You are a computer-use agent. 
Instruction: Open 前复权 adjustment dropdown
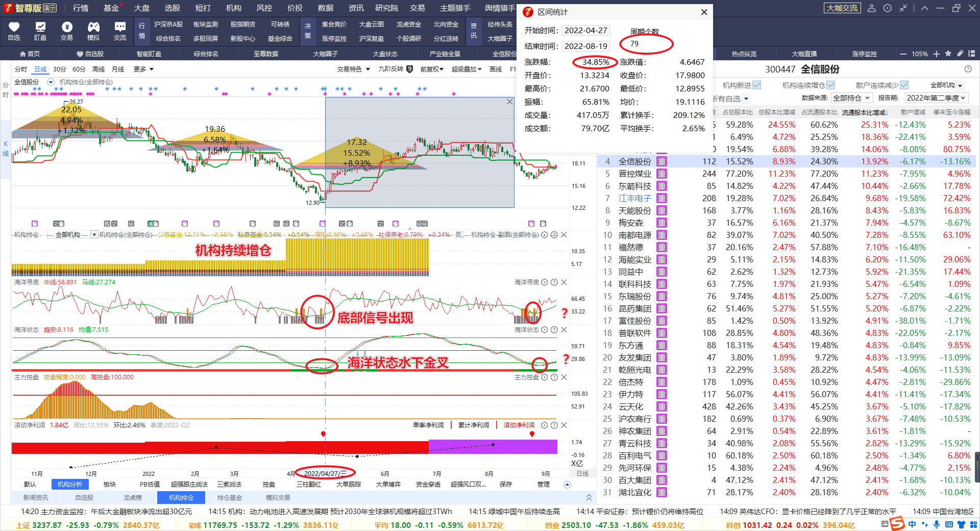tap(432, 69)
